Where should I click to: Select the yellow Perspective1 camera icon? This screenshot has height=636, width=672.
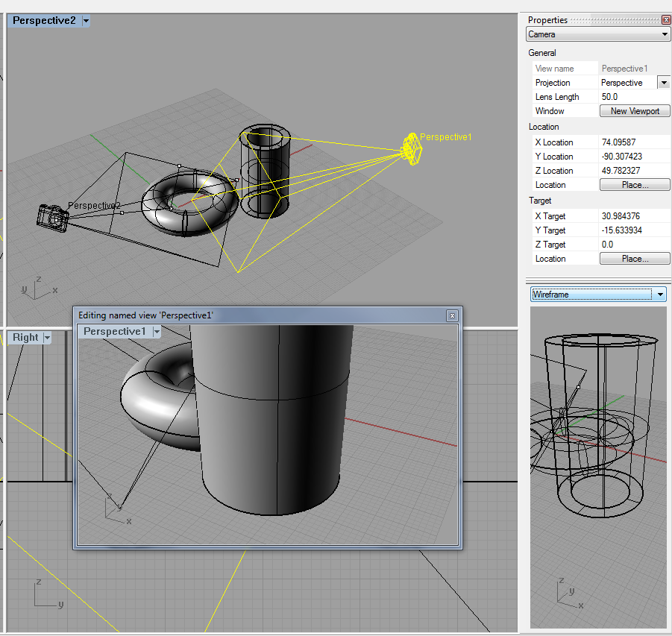(x=411, y=148)
